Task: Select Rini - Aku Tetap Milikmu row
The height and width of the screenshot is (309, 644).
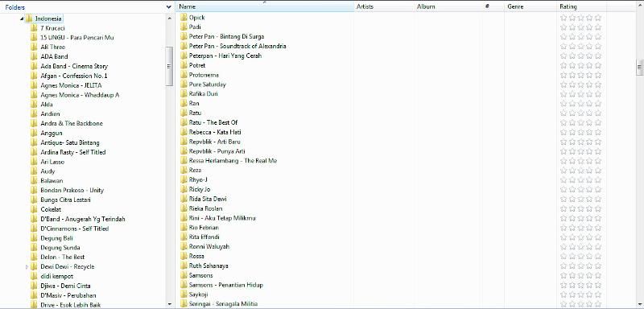Action: click(x=222, y=218)
